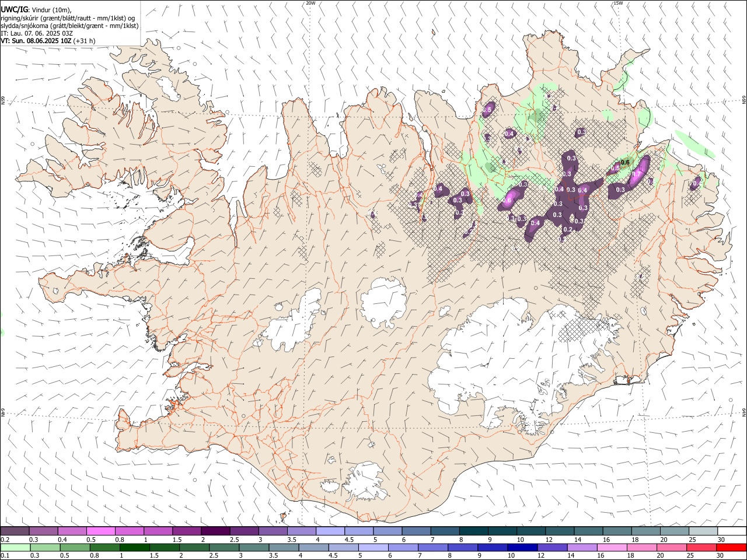Click the dark '0.6' value on green patch
This screenshot has height=560, width=747.
point(626,162)
